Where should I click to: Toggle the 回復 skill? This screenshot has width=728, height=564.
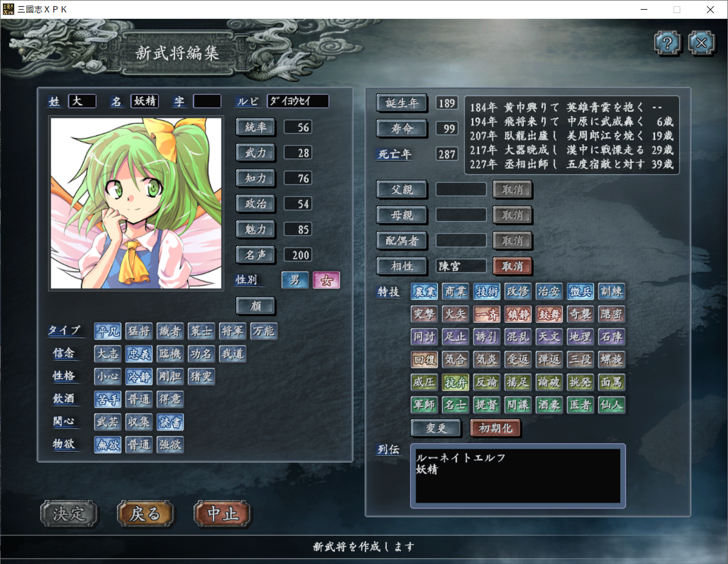coord(424,360)
